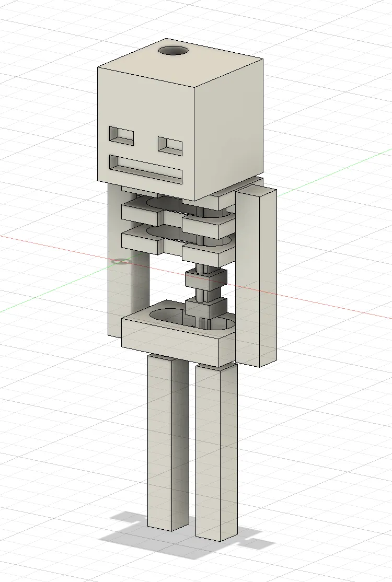Screen dimensions: 392x582
Task: Select the circular hole atop the skeleton head
Action: tap(173, 51)
